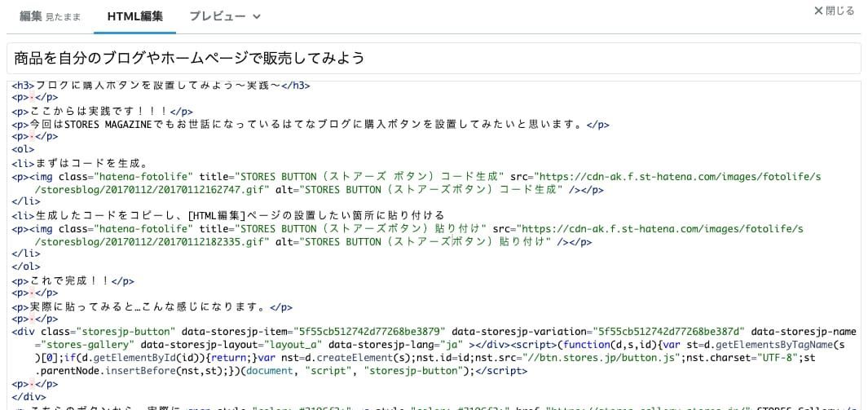
Task: Click the 20170112182335.gif source line
Action: (x=313, y=242)
